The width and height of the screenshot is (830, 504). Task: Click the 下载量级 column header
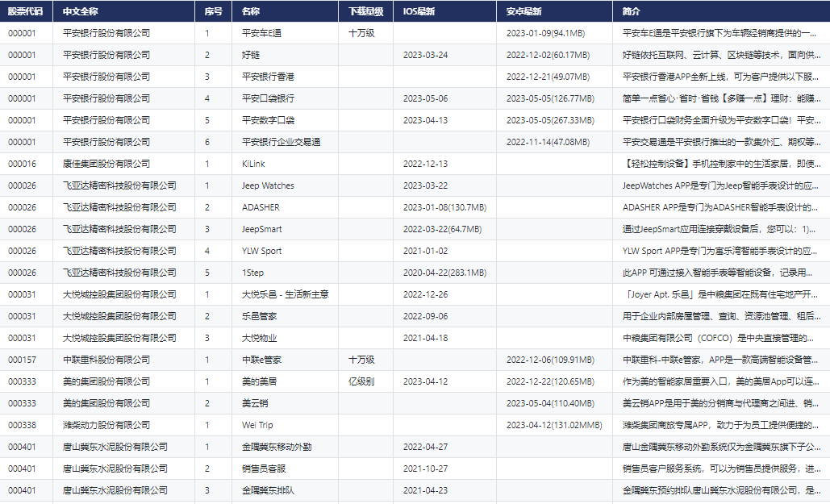pyautogui.click(x=365, y=11)
